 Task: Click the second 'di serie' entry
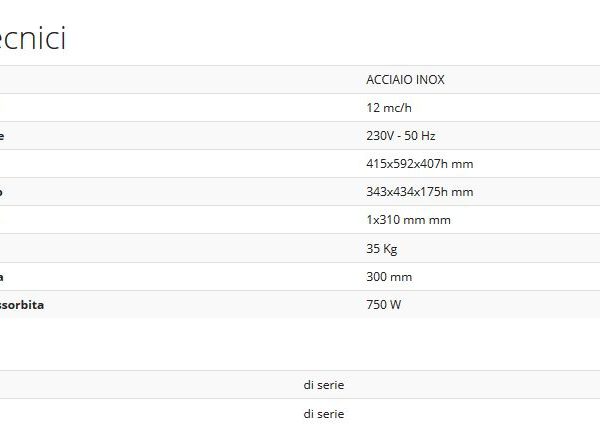click(x=324, y=412)
